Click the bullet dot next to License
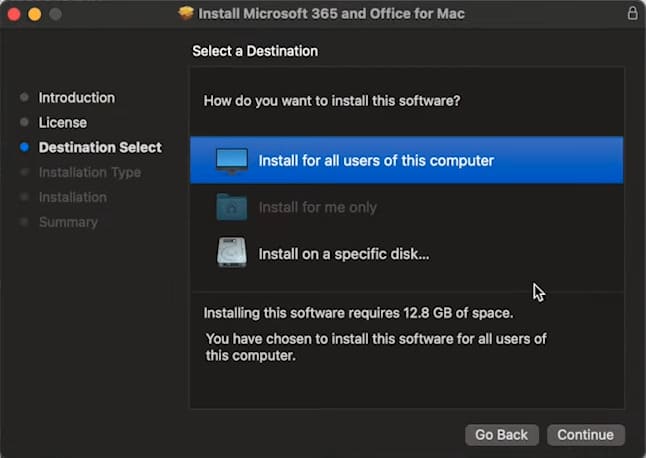This screenshot has width=646, height=458. point(24,123)
